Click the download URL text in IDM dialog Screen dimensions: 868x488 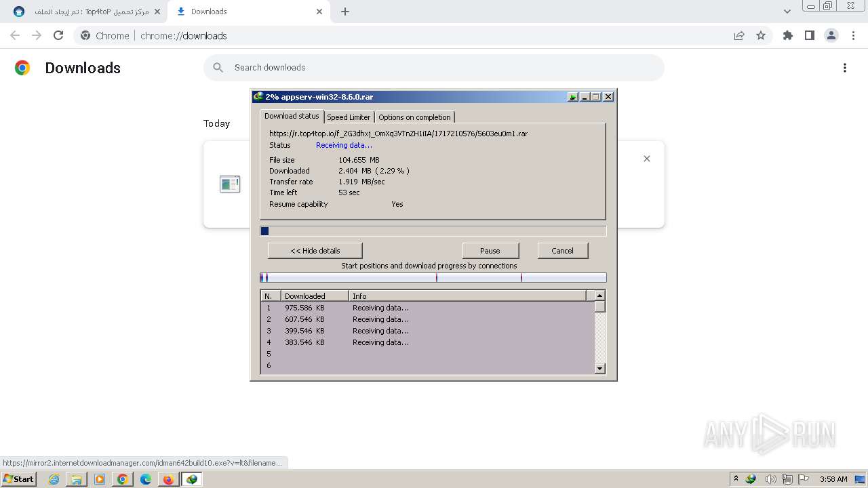[x=398, y=134]
